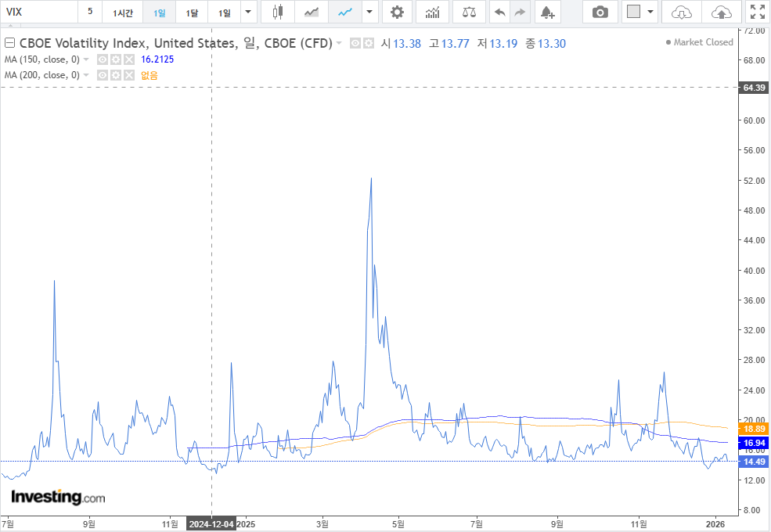Toggle visibility eye of CBOE Volatility Index series
The height and width of the screenshot is (532, 771).
pos(355,43)
